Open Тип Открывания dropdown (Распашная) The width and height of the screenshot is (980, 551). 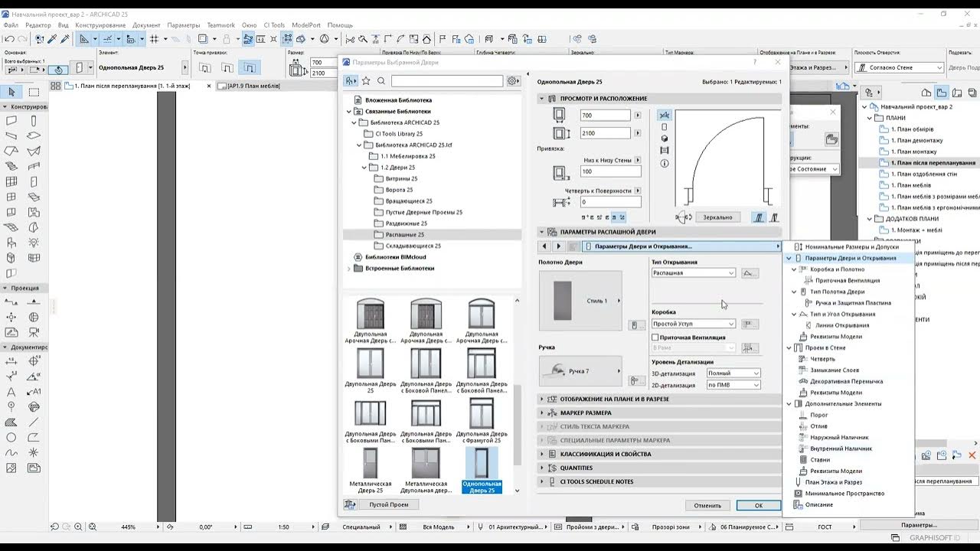[x=694, y=273]
